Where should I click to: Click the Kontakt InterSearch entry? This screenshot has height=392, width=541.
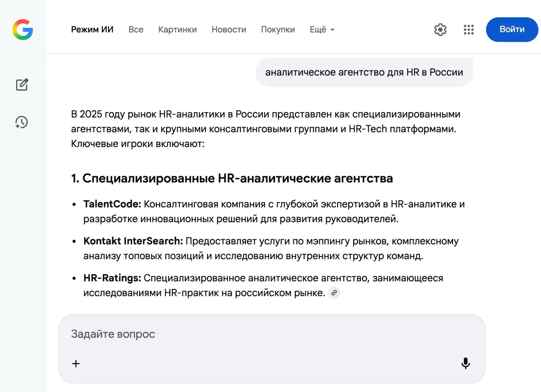coord(131,241)
